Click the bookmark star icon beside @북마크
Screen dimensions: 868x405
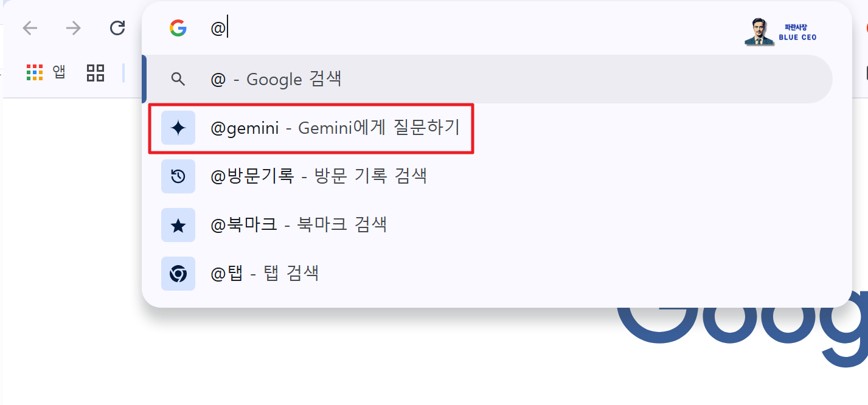(x=178, y=224)
